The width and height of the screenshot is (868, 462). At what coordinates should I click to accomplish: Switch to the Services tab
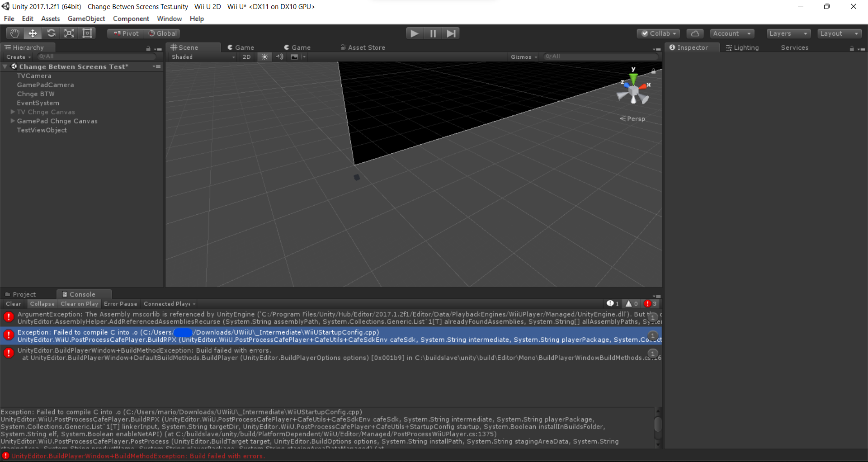[794, 47]
